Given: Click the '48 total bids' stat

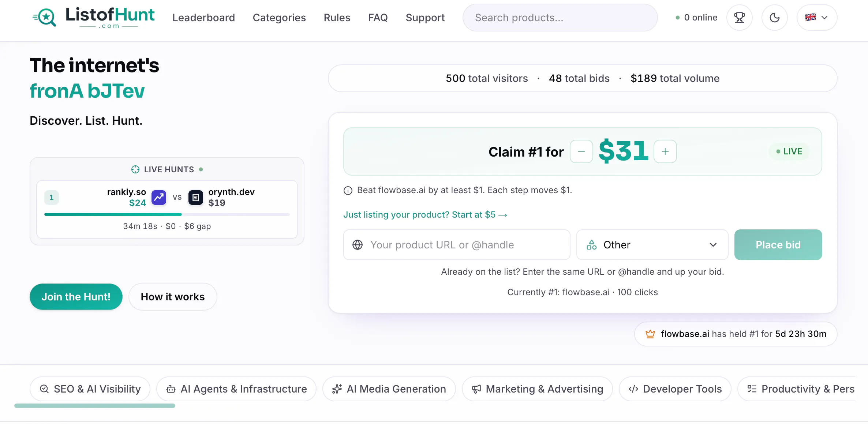Looking at the screenshot, I should (579, 78).
